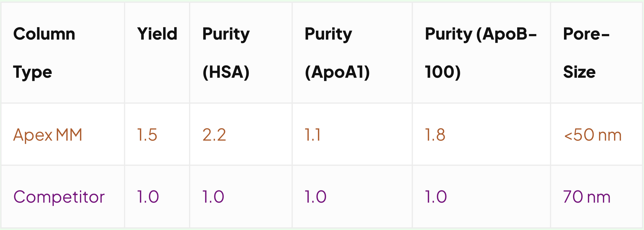Select the Purity (ApoA1) header
This screenshot has height=230, width=644.
point(352,53)
